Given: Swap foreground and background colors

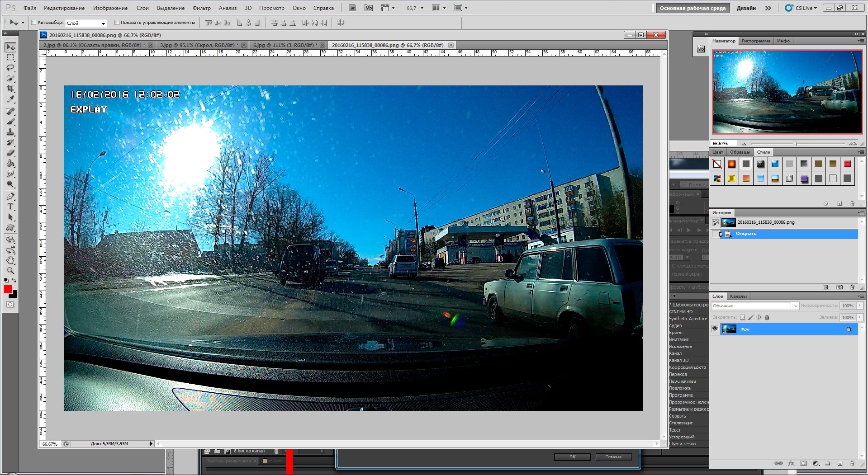Looking at the screenshot, I should (14, 280).
